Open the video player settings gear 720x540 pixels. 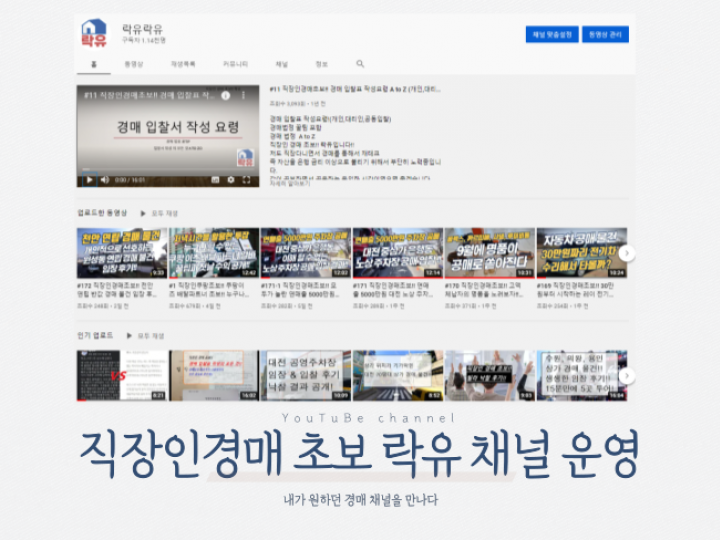[x=231, y=180]
